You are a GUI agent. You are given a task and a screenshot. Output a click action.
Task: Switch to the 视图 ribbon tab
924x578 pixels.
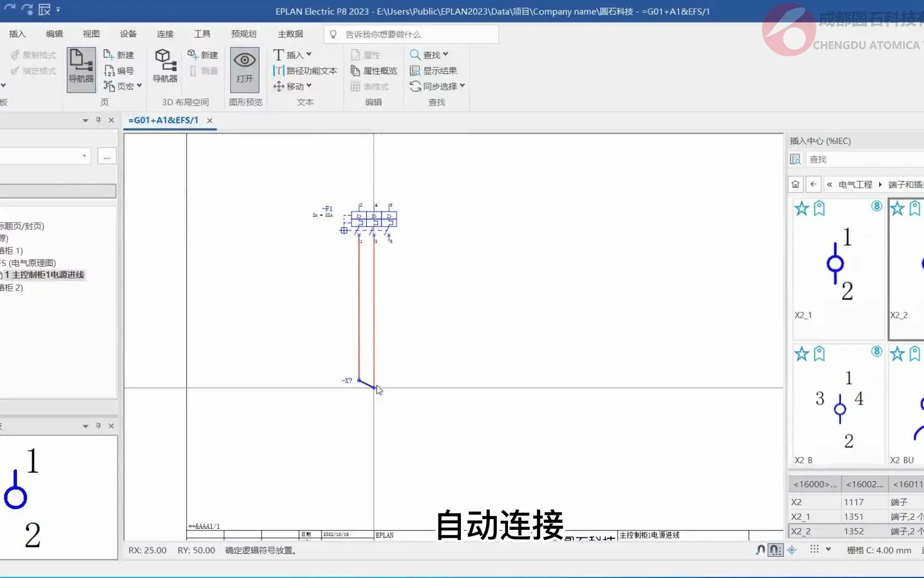(91, 34)
